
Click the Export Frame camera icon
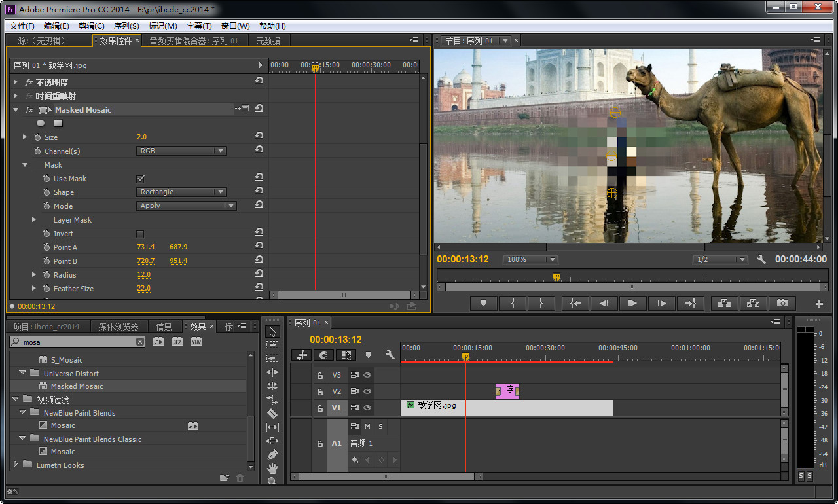click(782, 304)
